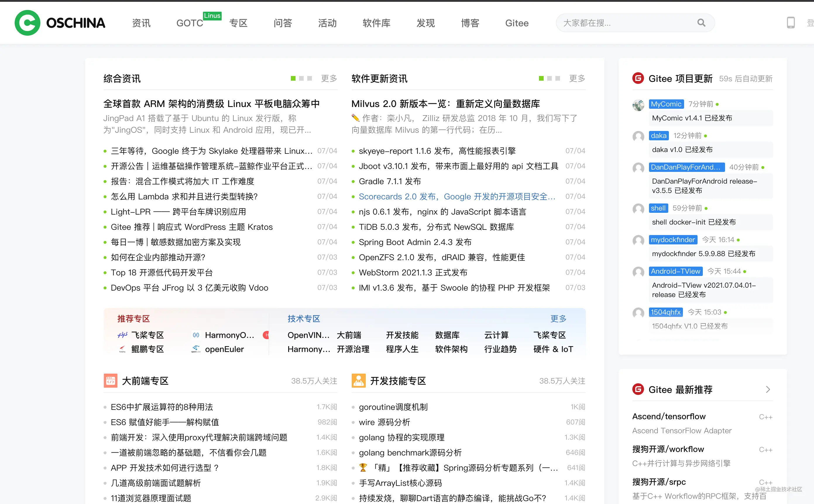
Task: Click the OSCHINA logo
Action: 60,23
